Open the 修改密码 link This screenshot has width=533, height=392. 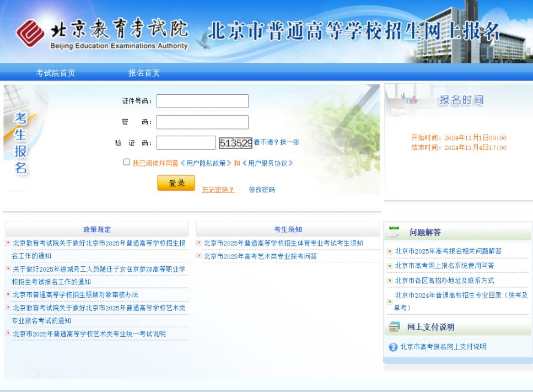point(262,190)
